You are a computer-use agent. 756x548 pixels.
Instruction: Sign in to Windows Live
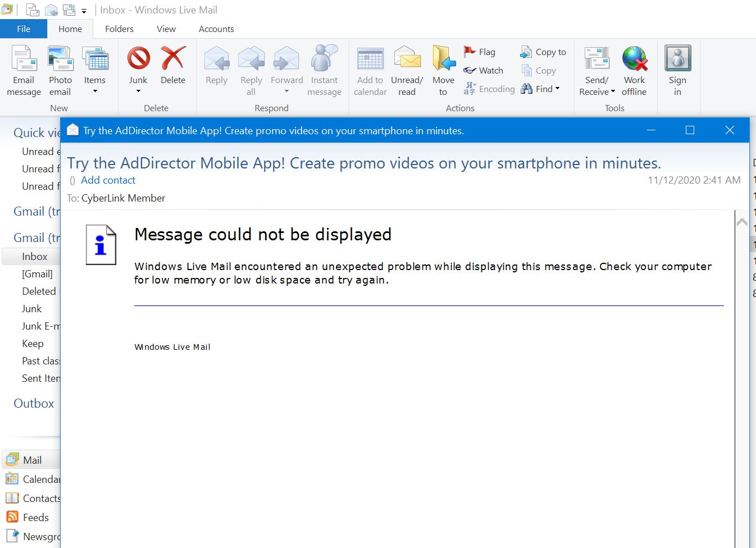point(677,71)
